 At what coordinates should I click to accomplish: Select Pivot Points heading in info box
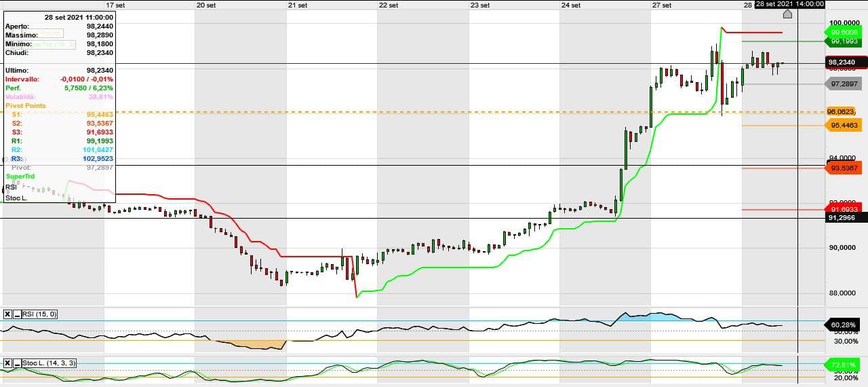pyautogui.click(x=26, y=106)
